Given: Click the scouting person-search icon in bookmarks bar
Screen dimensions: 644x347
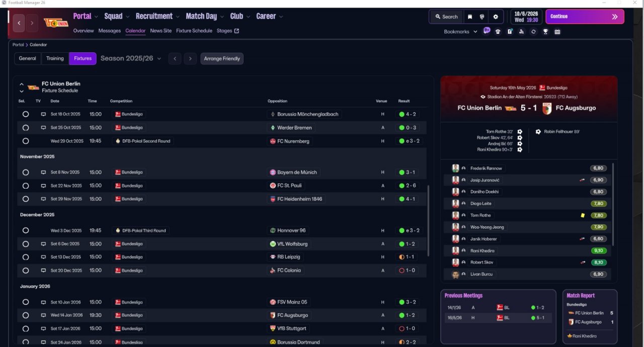Looking at the screenshot, I should (x=521, y=32).
